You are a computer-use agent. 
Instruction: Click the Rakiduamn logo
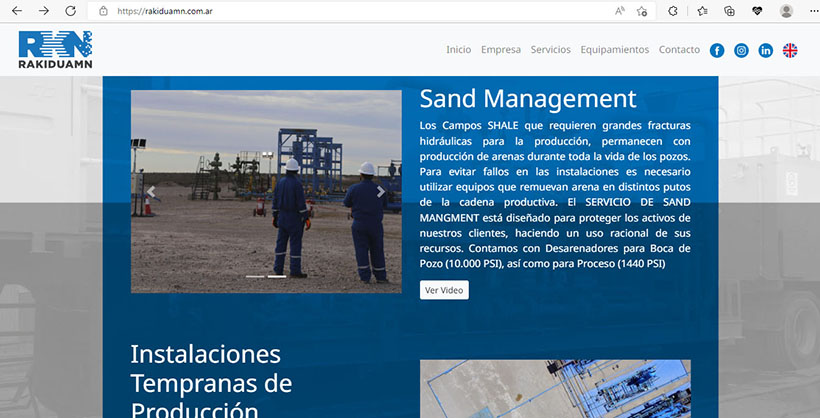55,50
